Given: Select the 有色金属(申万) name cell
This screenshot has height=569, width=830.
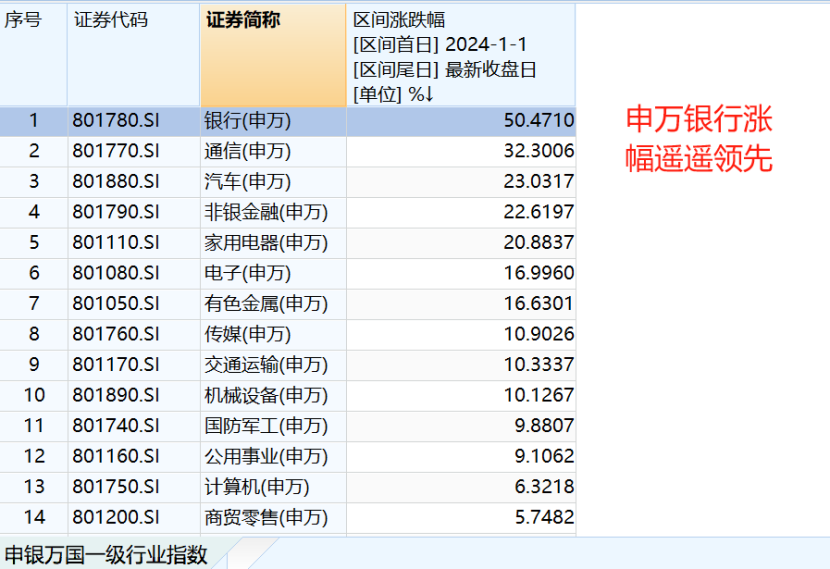Looking at the screenshot, I should (273, 304).
